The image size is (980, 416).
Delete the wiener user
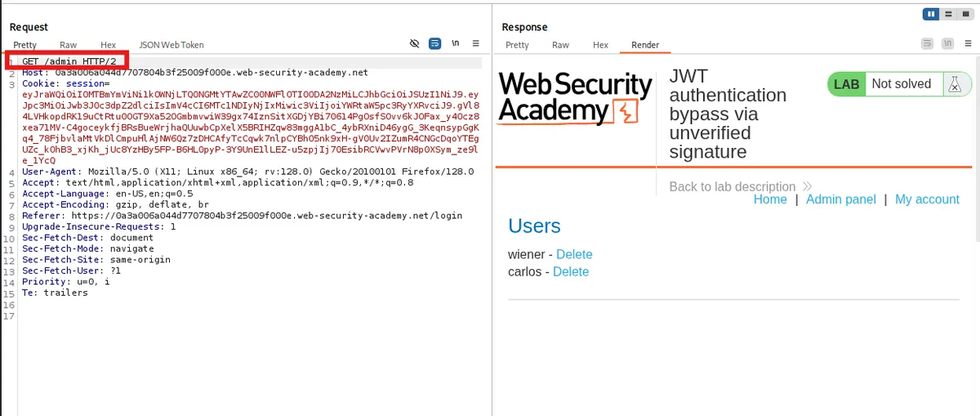574,255
